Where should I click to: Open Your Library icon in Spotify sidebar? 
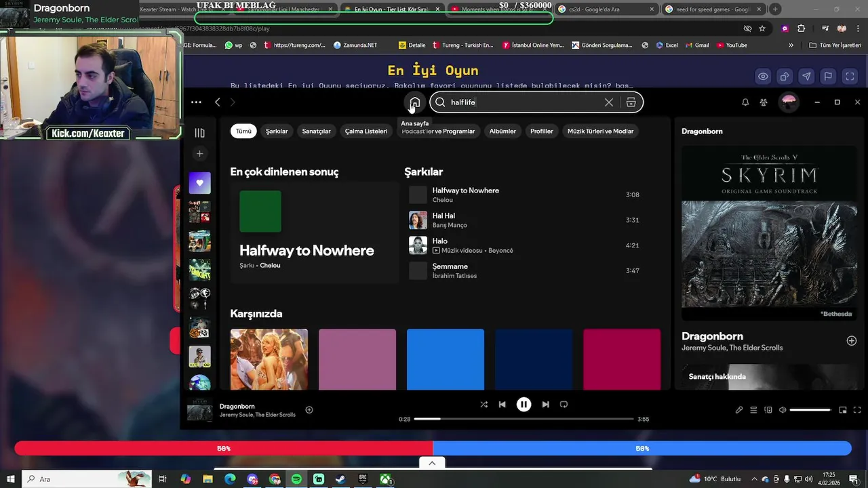point(199,133)
